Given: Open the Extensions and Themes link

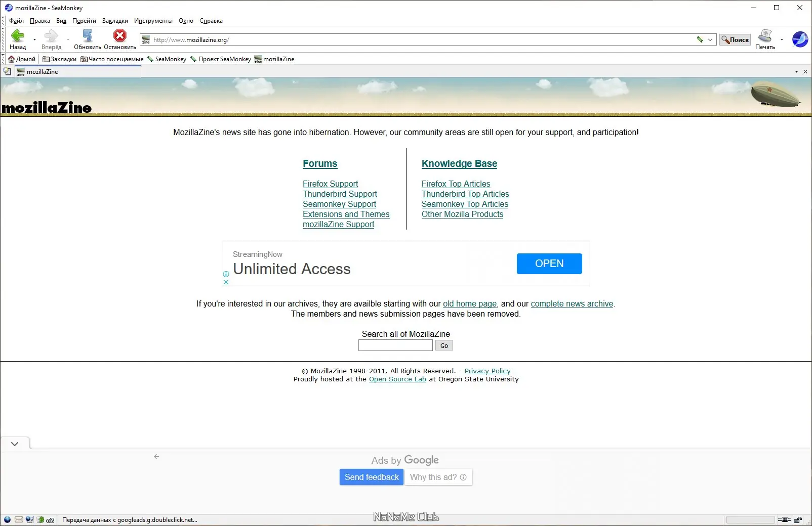Looking at the screenshot, I should [x=346, y=214].
